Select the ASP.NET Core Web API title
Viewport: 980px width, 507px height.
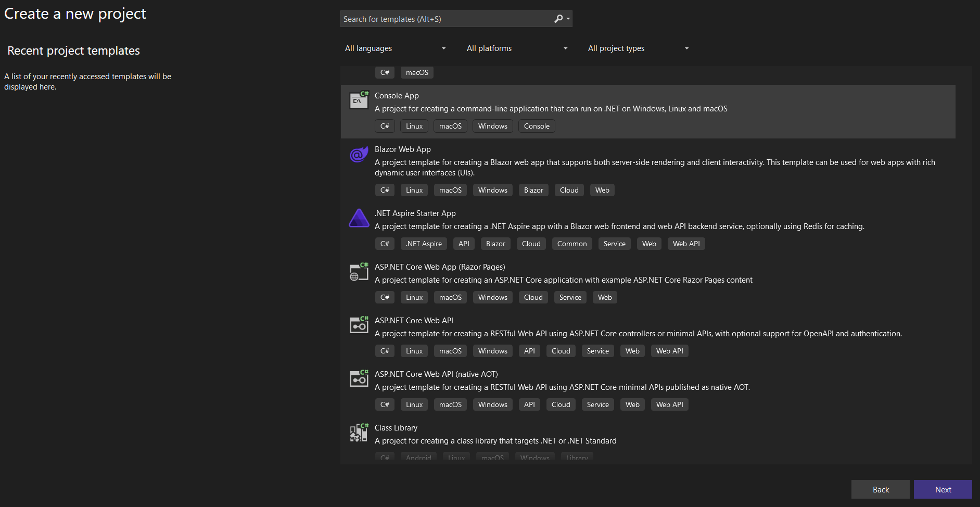tap(414, 321)
